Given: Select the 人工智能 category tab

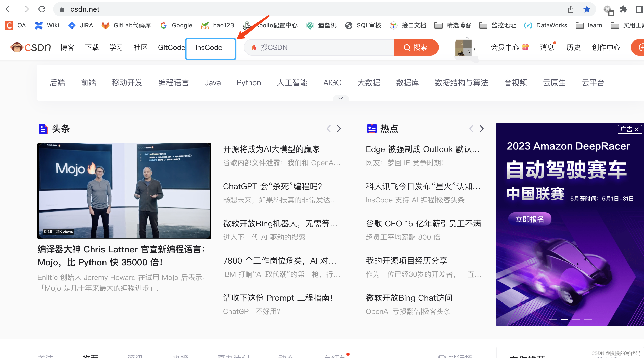Looking at the screenshot, I should pos(292,83).
